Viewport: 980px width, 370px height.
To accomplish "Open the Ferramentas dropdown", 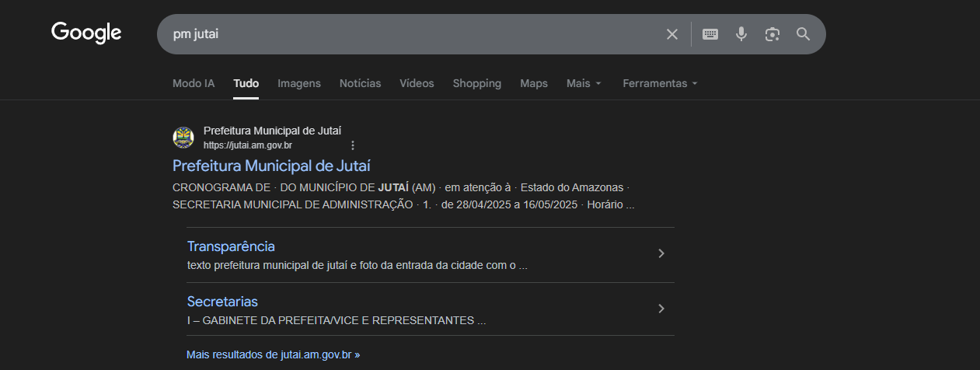I will pyautogui.click(x=660, y=83).
